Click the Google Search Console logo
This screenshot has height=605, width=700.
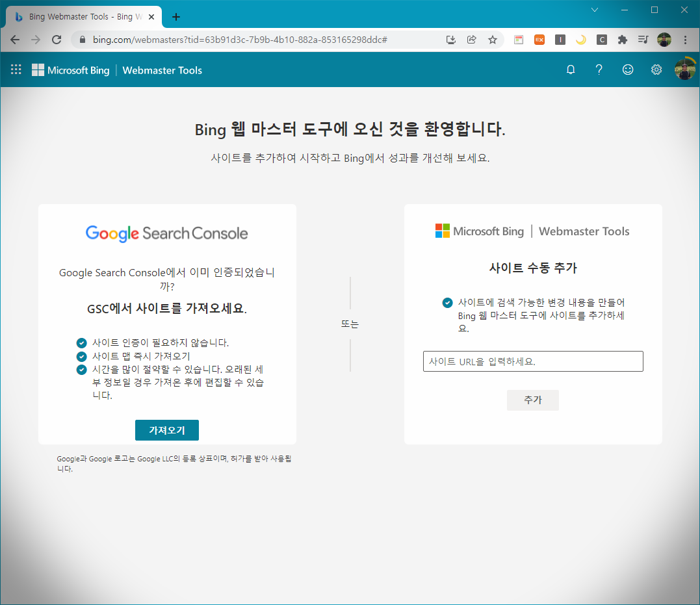pyautogui.click(x=166, y=233)
